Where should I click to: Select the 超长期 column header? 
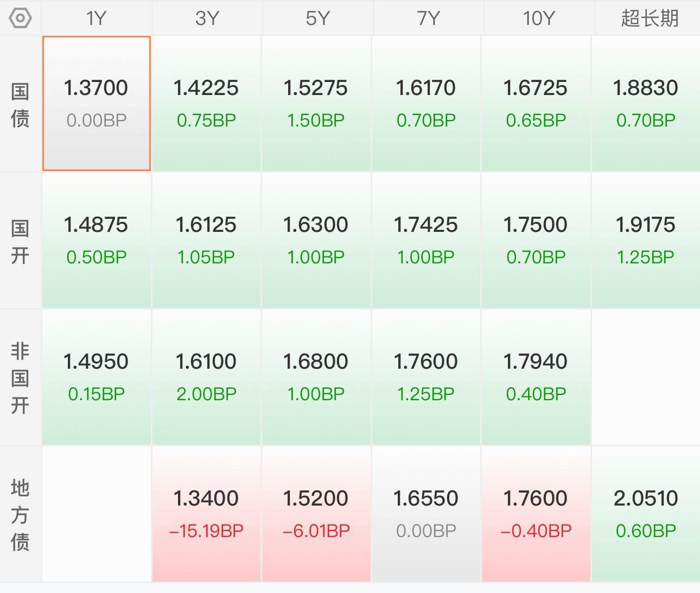649,18
